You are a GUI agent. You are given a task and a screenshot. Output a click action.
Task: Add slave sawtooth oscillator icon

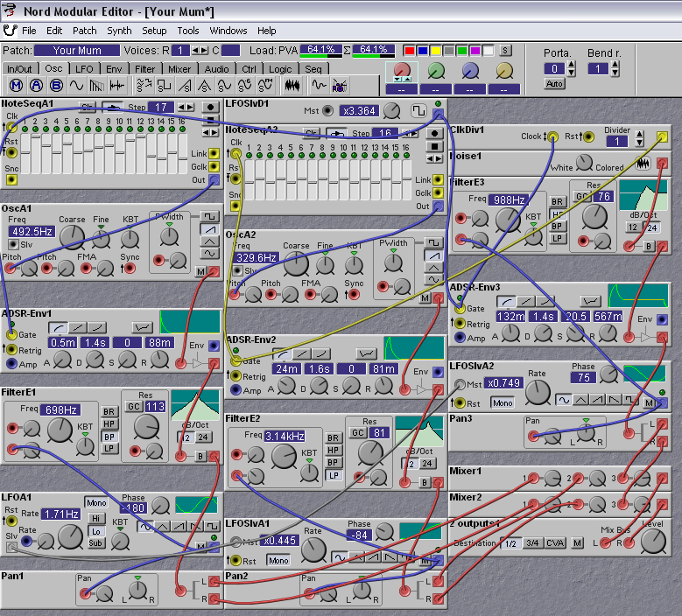point(185,86)
